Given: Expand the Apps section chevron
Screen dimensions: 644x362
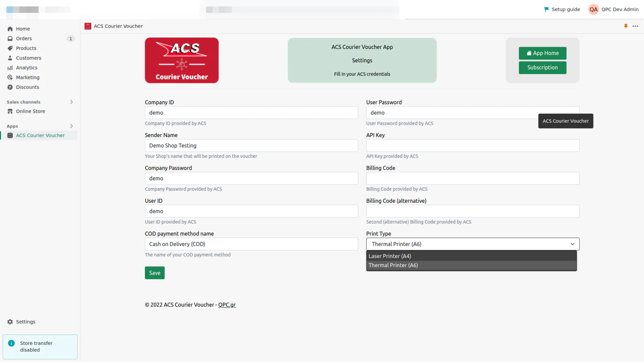Looking at the screenshot, I should (x=72, y=126).
